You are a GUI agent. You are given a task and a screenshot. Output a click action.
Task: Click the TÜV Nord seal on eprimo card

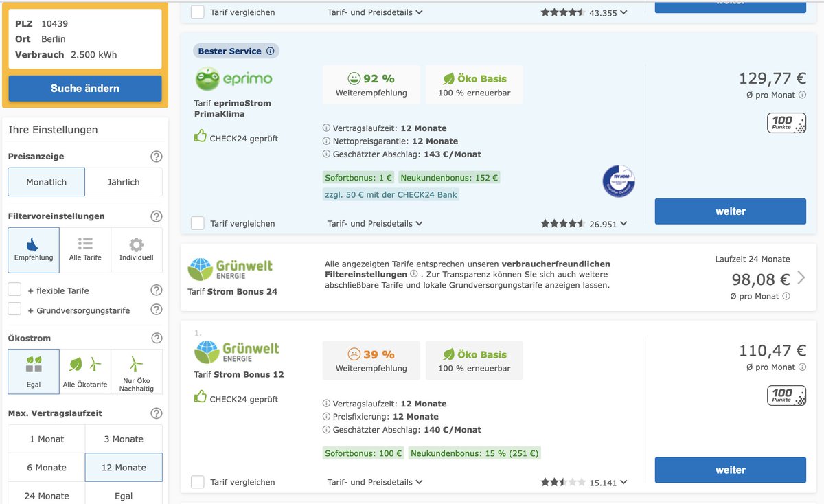click(619, 181)
